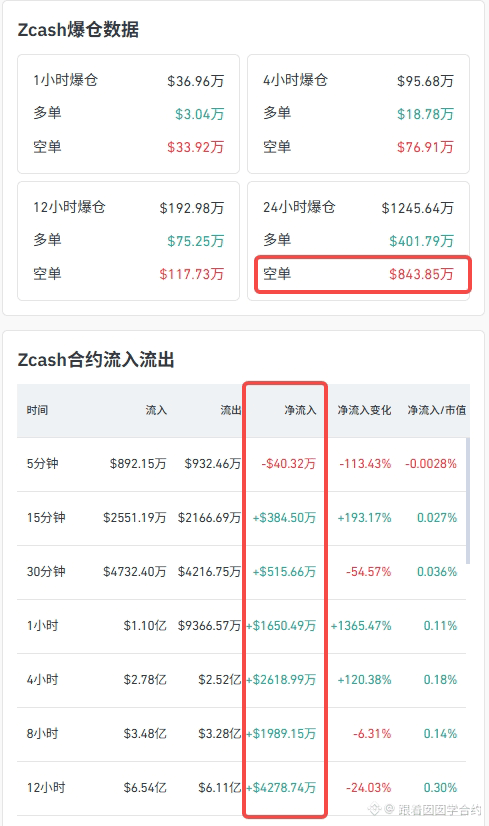
Task: Sort by the 流入 column header
Action: click(x=156, y=410)
